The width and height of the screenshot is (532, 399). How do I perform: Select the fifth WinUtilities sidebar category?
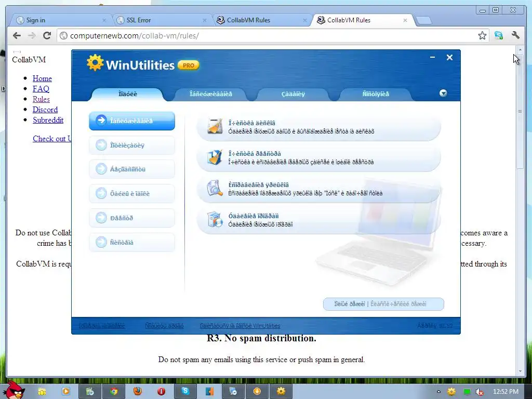pos(132,218)
